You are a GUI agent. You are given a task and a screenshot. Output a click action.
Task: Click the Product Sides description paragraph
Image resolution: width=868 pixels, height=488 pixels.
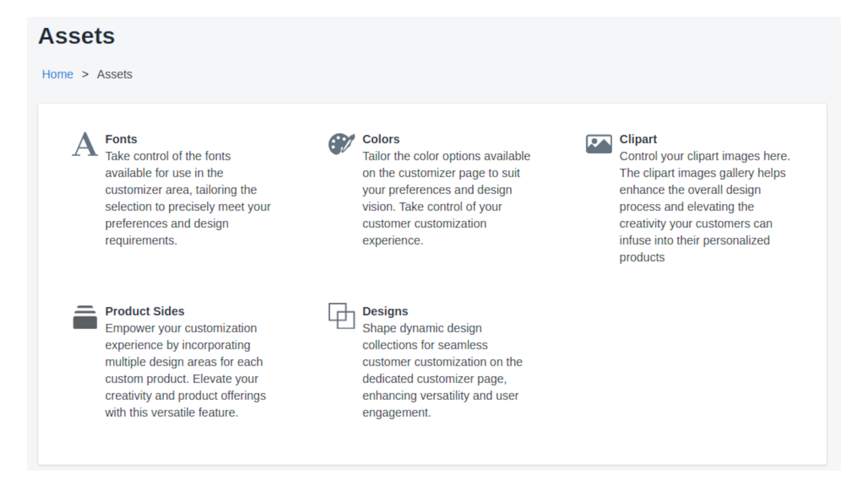pyautogui.click(x=184, y=370)
